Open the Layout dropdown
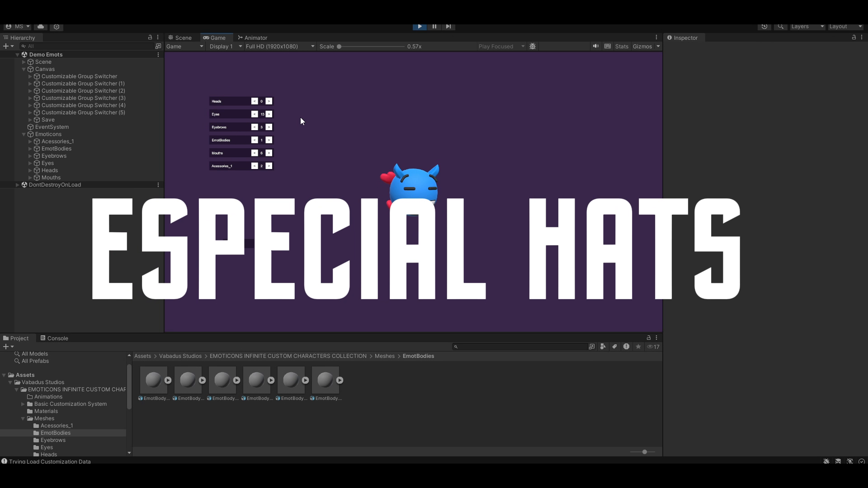Image resolution: width=868 pixels, height=488 pixels. pyautogui.click(x=845, y=27)
